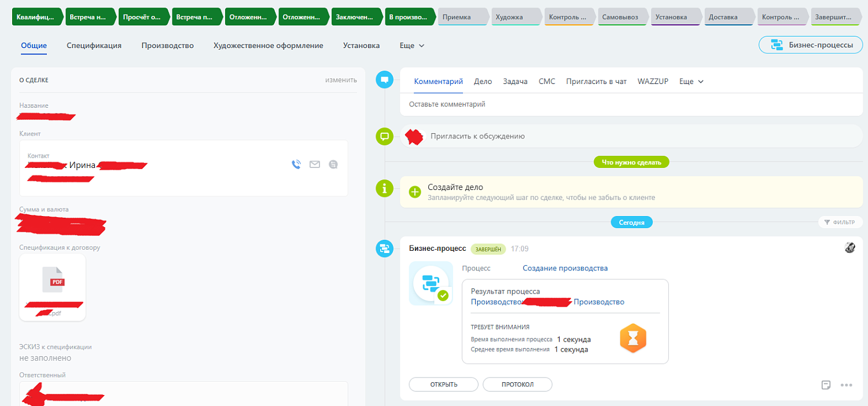This screenshot has width=868, height=406.
Task: Expand the Еще tab dropdown in the deal tabs
Action: tap(411, 45)
